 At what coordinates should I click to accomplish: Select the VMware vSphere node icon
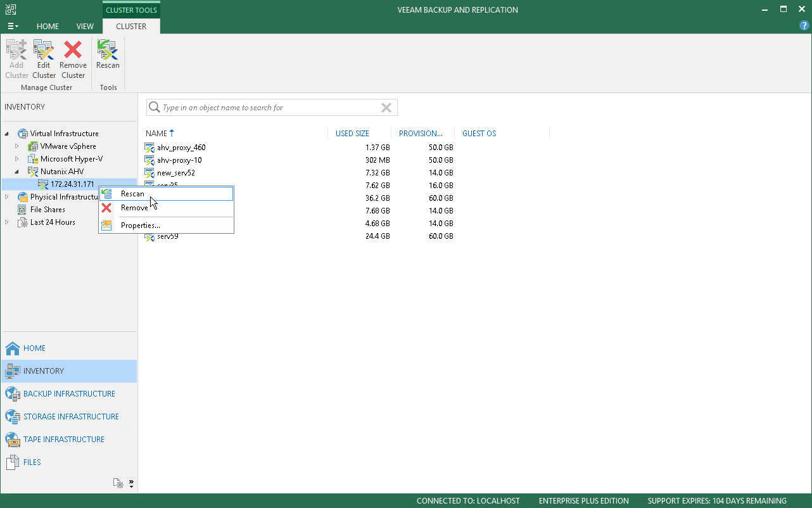click(33, 146)
